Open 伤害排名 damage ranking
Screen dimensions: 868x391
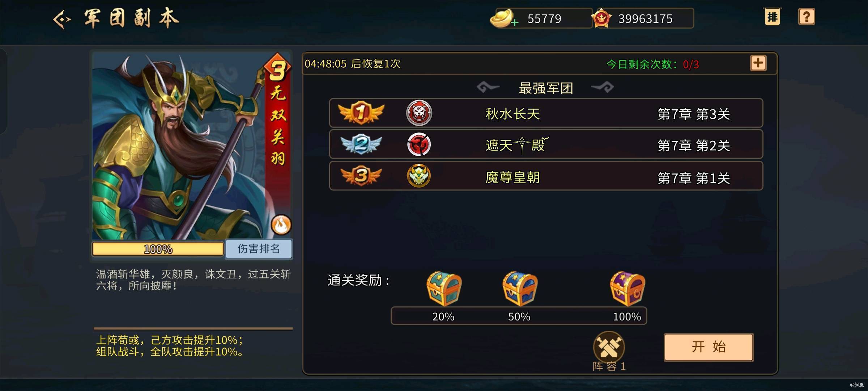tap(259, 249)
